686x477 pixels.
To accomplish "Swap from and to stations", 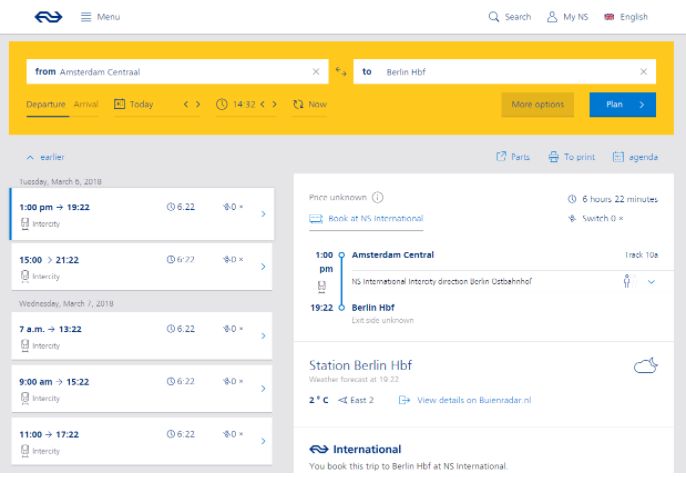I will [341, 71].
